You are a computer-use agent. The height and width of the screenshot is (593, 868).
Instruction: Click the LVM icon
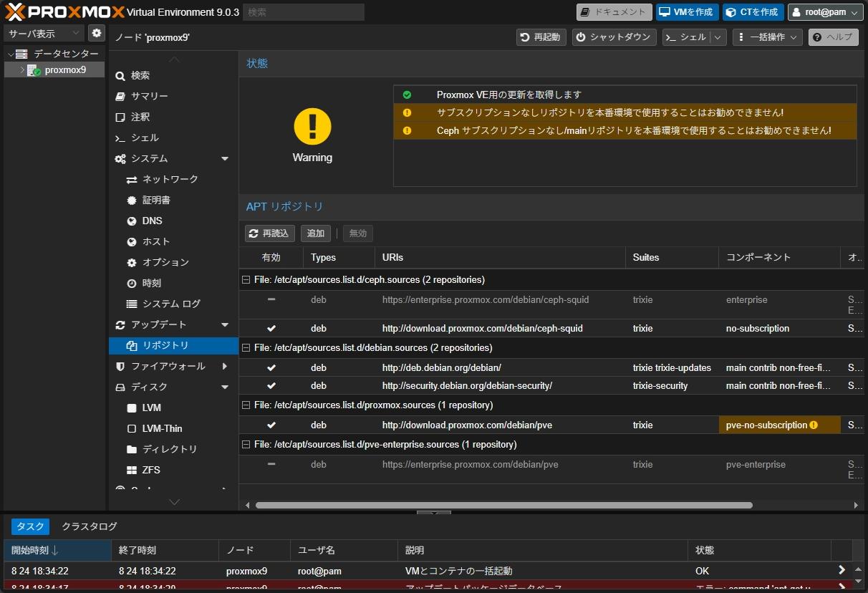[x=132, y=408]
